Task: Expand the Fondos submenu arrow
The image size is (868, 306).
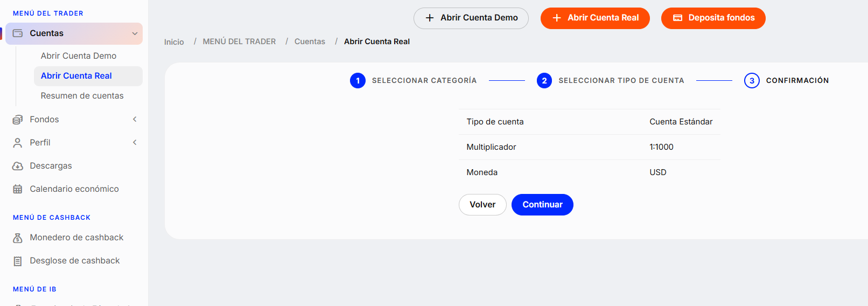Action: pyautogui.click(x=135, y=120)
